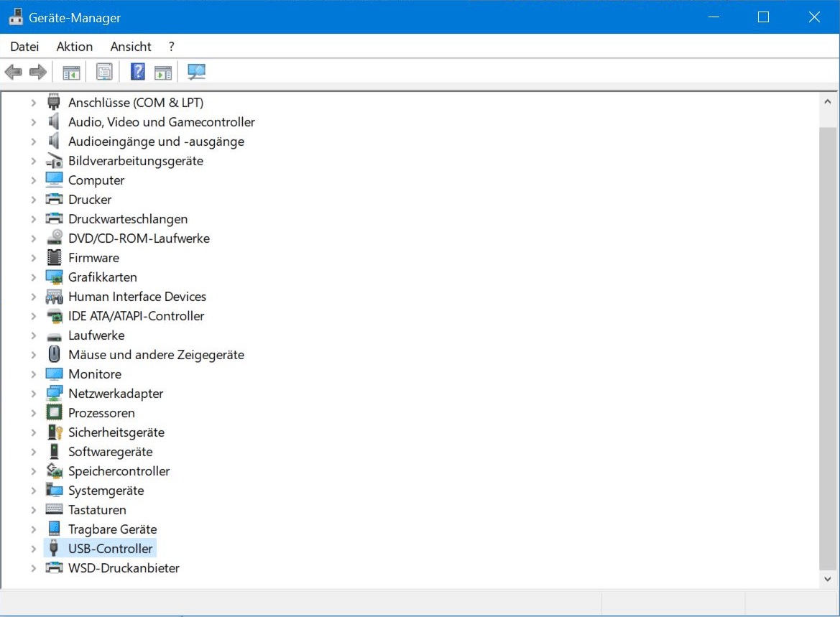Image resolution: width=840 pixels, height=617 pixels.
Task: Click the Audioeingänge und -ausgänge speaker icon
Action: 54,141
